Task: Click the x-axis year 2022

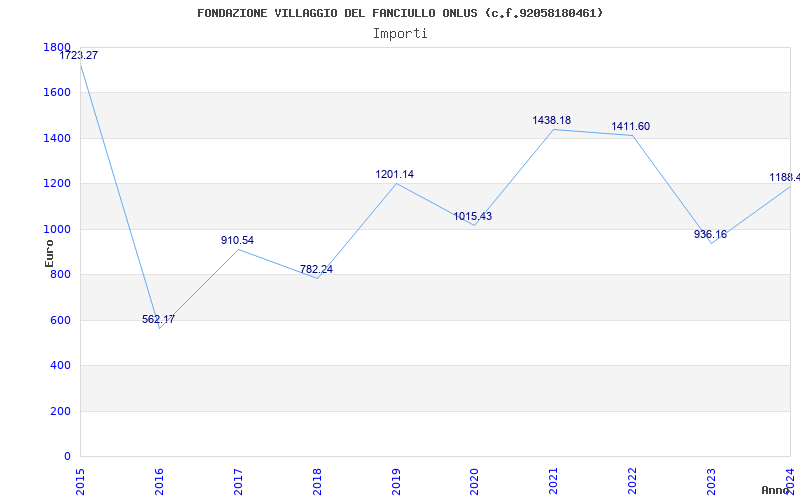Action: click(x=633, y=481)
